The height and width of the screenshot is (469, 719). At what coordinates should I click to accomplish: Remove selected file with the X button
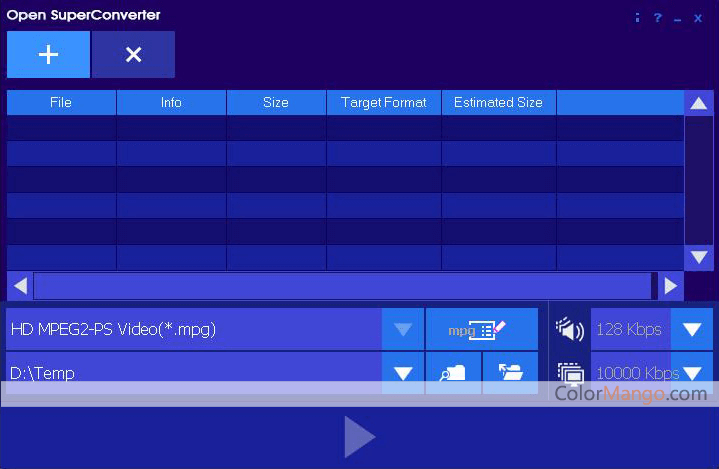click(133, 55)
